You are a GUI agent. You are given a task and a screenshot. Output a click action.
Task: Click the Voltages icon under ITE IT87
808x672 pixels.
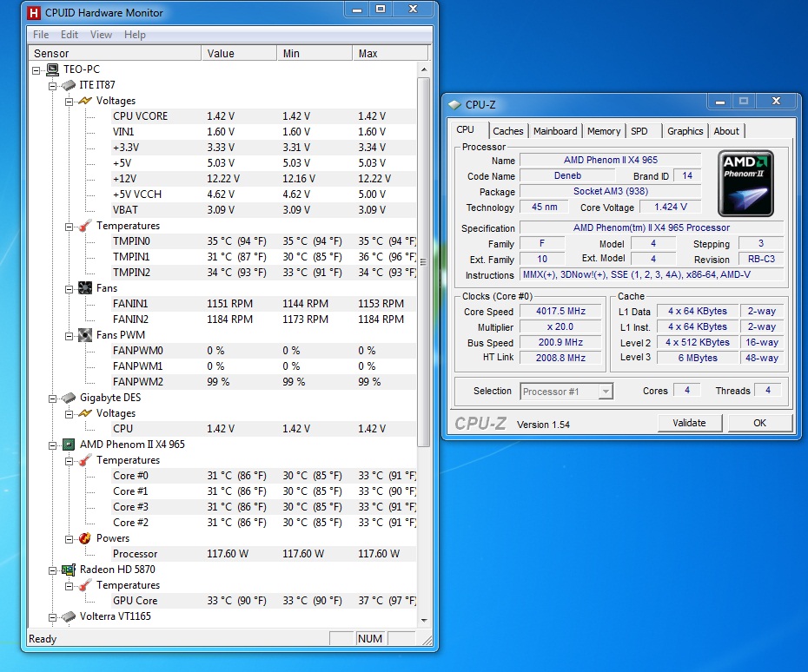85,101
